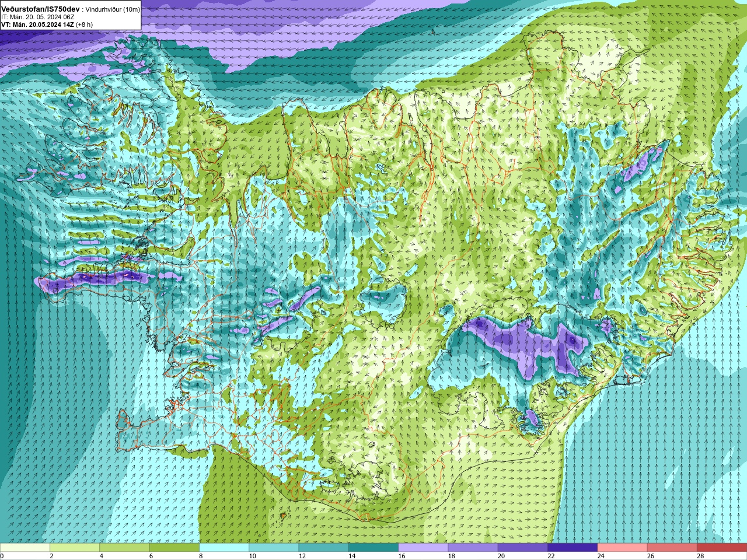Click the violet 20–22 legend swatch

[x=523, y=548]
